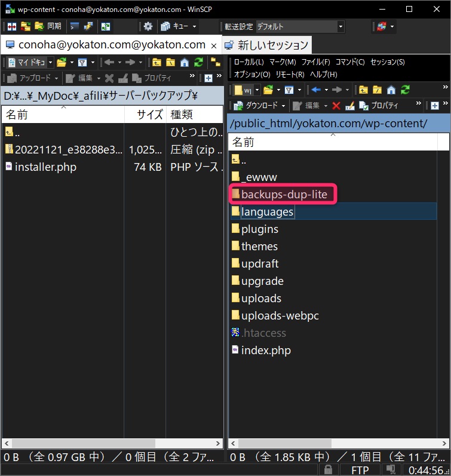Expand the ダウンロード button dropdown arrow
Screen dimensions: 451x476
(x=283, y=106)
